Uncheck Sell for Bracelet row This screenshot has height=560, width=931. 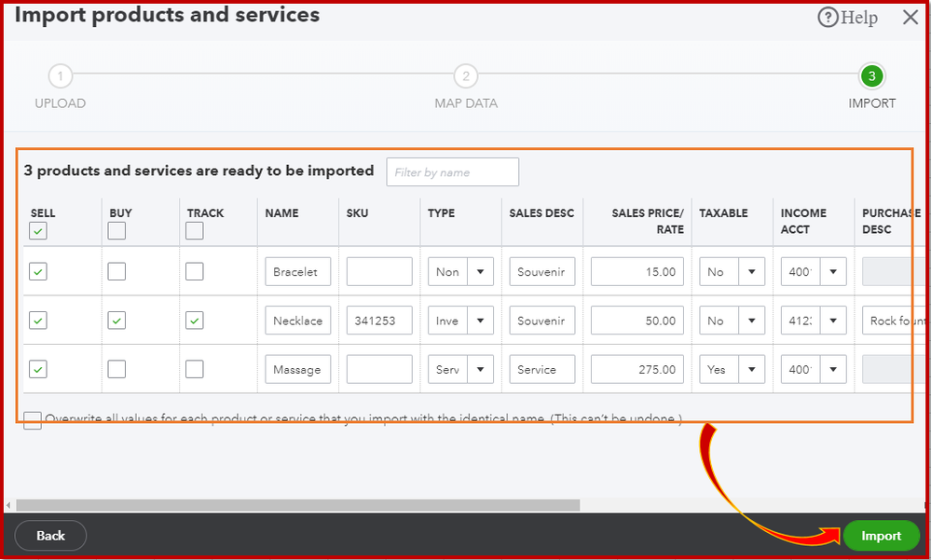click(38, 272)
